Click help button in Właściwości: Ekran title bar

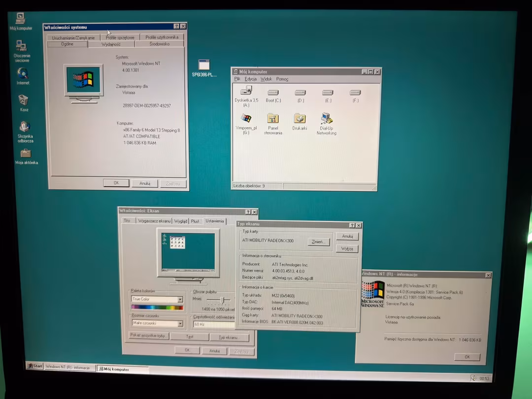pyautogui.click(x=248, y=212)
